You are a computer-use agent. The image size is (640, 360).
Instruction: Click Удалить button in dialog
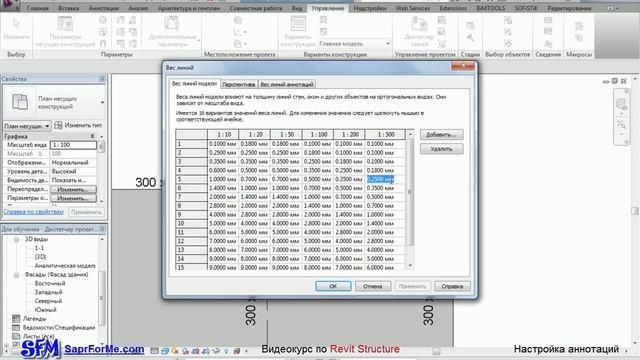click(442, 149)
